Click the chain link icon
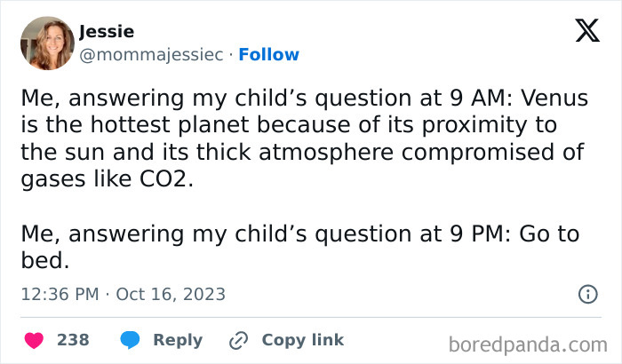 pyautogui.click(x=238, y=340)
